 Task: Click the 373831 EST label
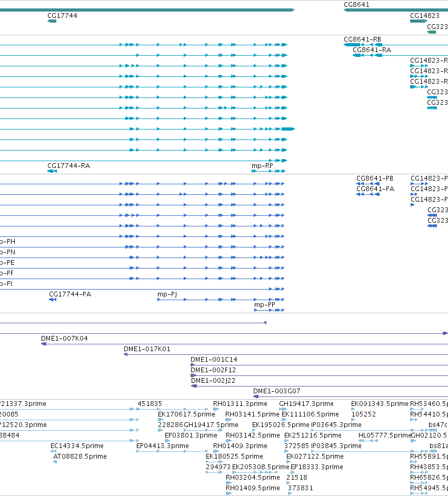(301, 488)
